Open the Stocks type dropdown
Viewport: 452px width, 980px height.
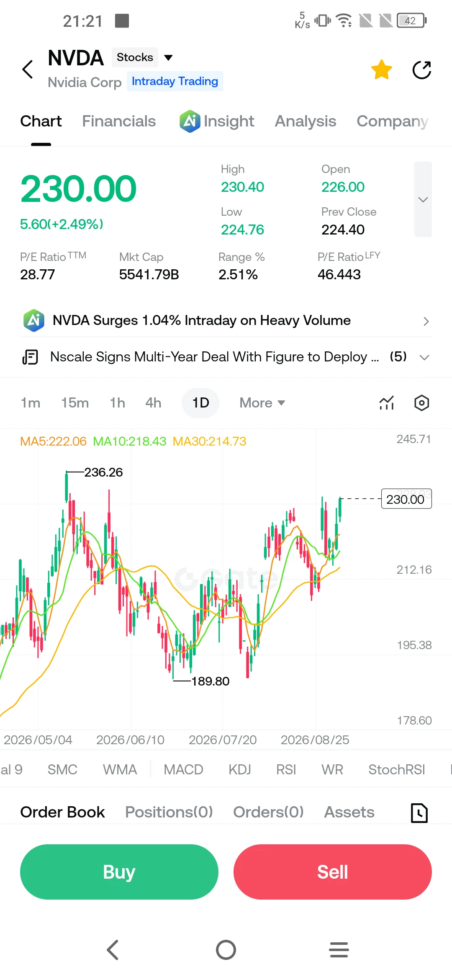tap(142, 57)
